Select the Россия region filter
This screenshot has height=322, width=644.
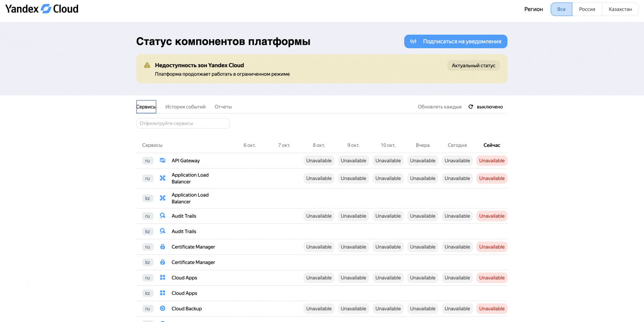pyautogui.click(x=587, y=9)
